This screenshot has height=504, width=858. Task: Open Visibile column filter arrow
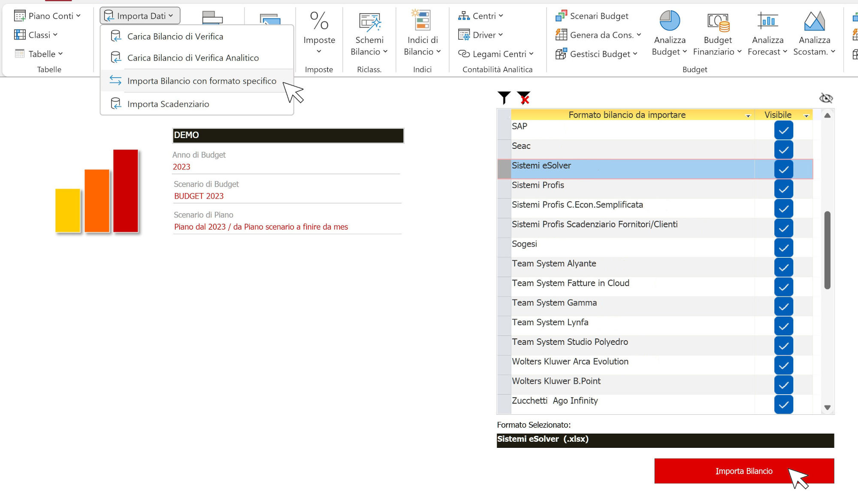click(806, 116)
